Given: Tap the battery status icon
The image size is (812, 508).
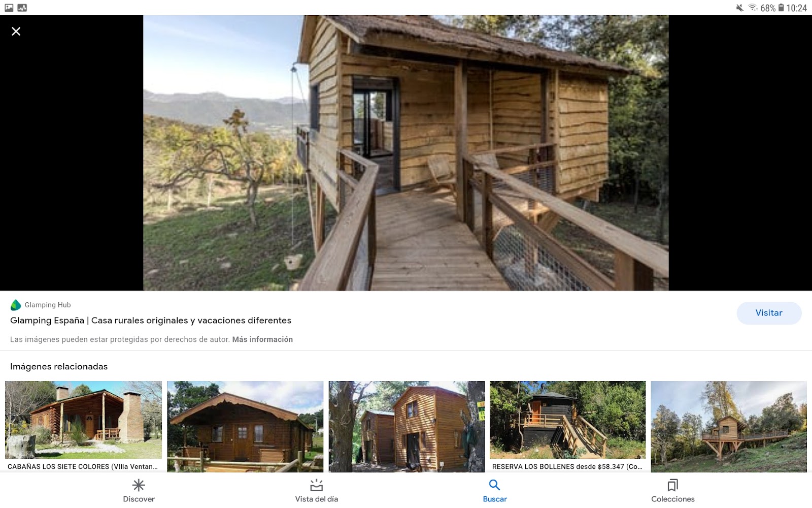Looking at the screenshot, I should [782, 8].
